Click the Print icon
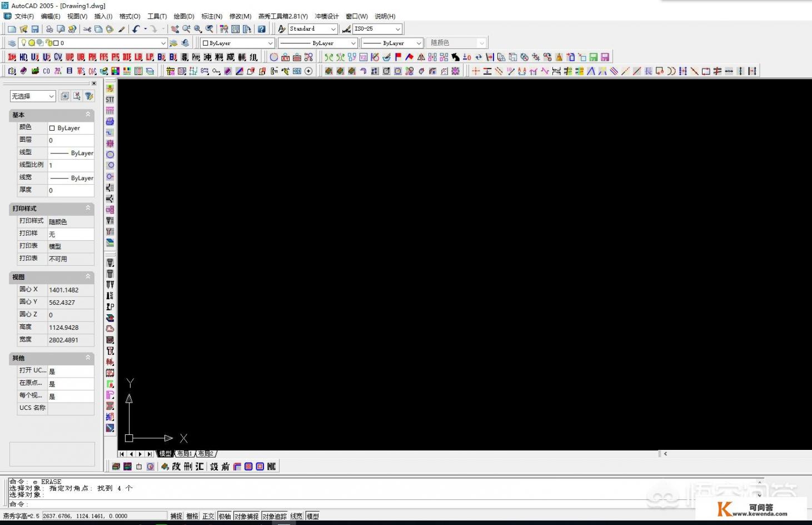Screen dimensions: 812x525 coord(49,29)
